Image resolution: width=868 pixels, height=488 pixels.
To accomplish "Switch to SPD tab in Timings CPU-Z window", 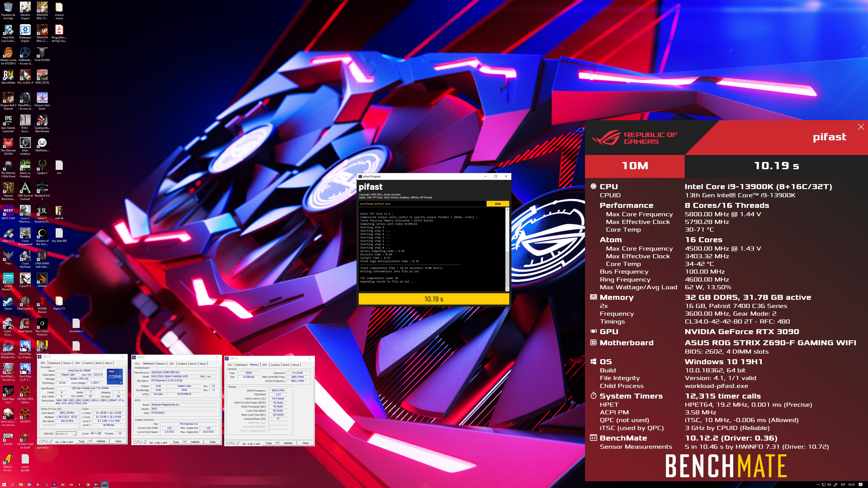I will click(264, 365).
